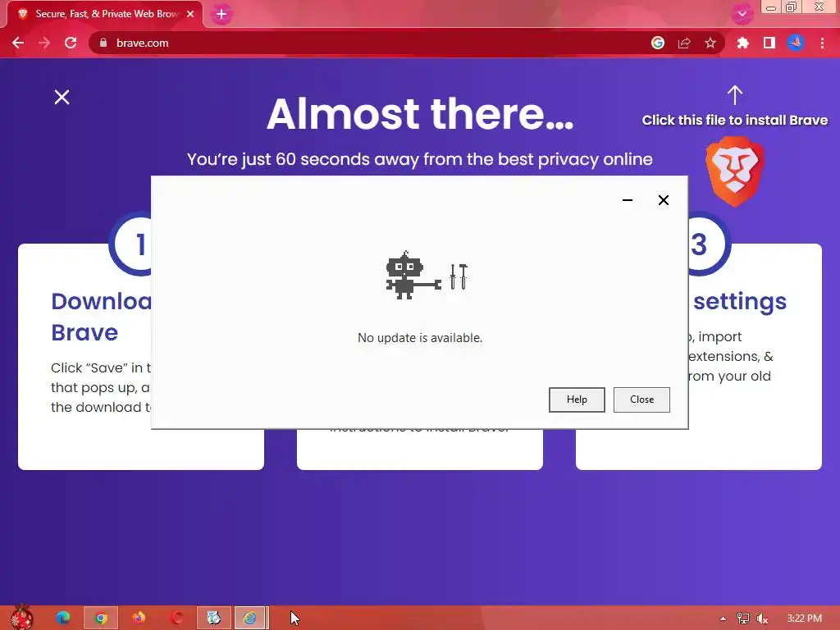The width and height of the screenshot is (840, 630).
Task: Click the 'No update is available.' message
Action: click(419, 338)
